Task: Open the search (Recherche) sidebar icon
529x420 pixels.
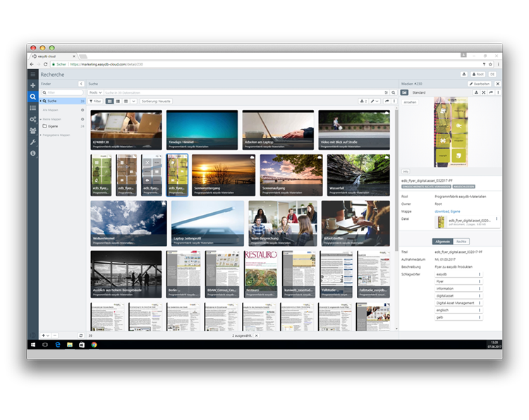Action: 32,97
